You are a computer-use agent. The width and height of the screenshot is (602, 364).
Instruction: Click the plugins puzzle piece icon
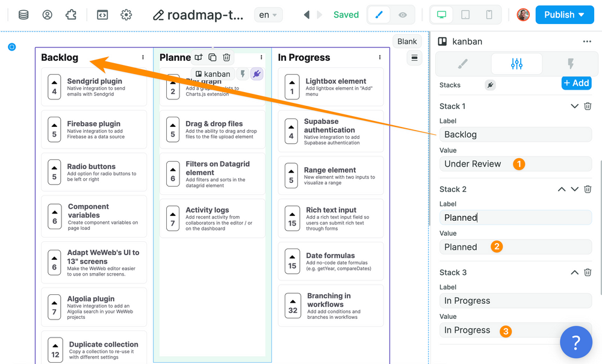(71, 15)
